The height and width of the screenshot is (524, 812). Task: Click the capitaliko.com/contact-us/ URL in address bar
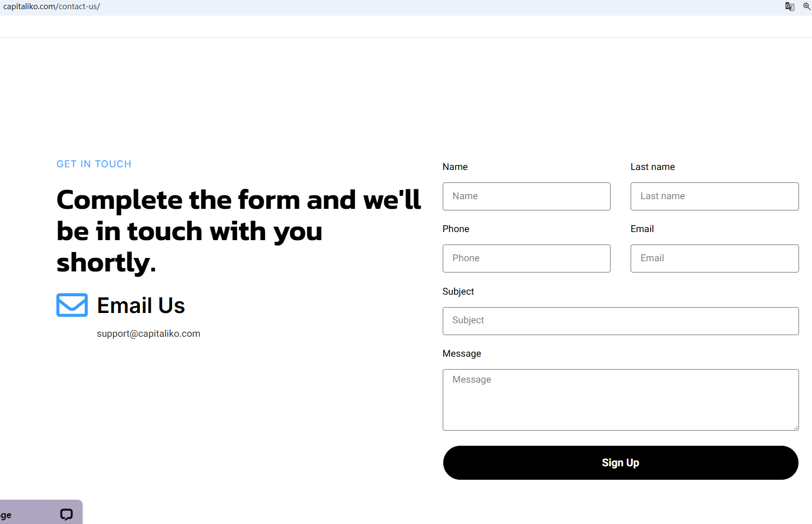pos(52,6)
